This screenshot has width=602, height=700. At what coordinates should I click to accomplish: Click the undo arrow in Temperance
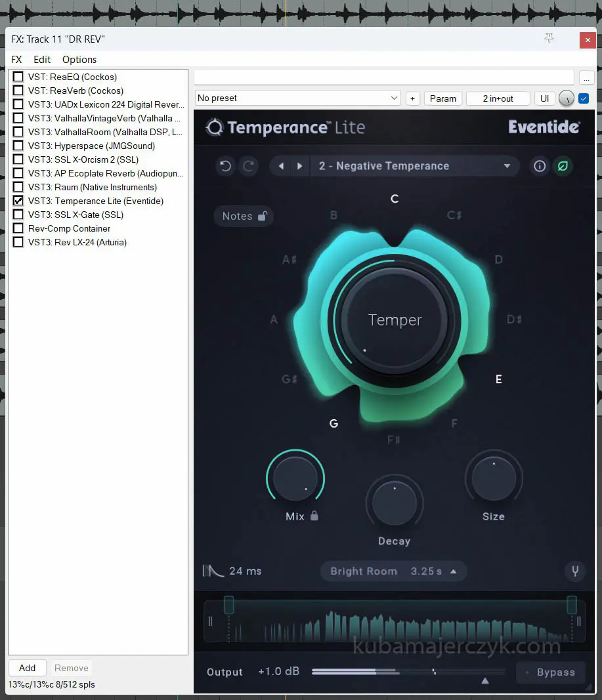coord(226,166)
